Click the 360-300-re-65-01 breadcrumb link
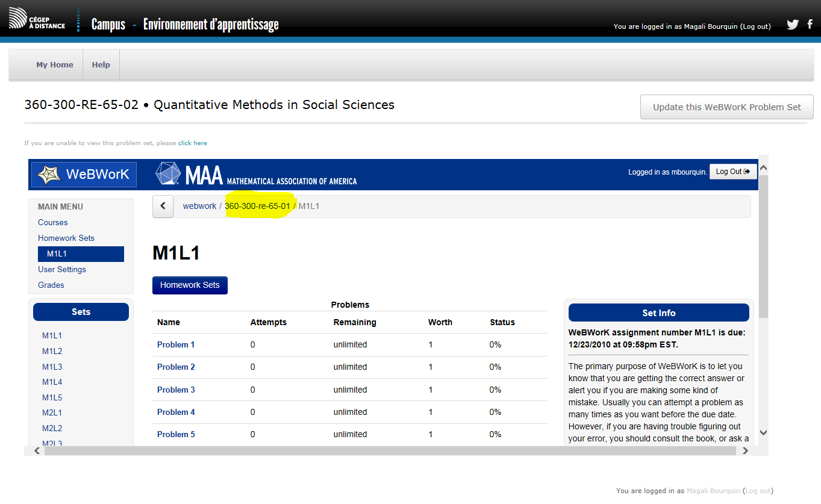The height and width of the screenshot is (504, 821). tap(257, 206)
